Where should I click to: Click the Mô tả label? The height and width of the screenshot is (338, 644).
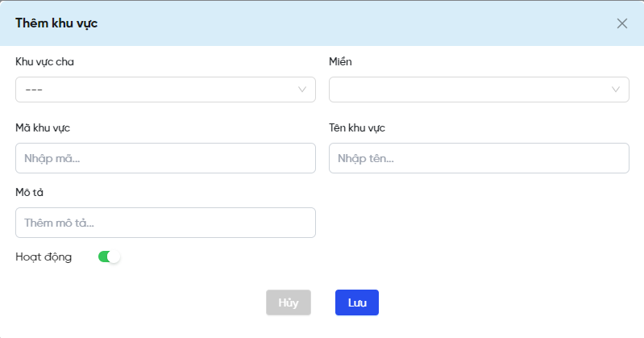coord(29,193)
